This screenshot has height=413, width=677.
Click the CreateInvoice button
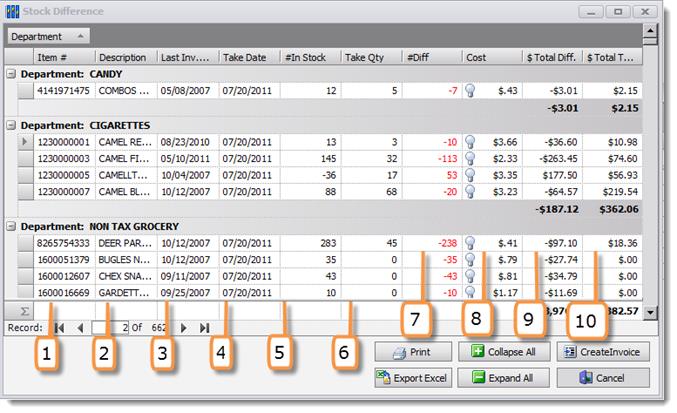[601, 352]
